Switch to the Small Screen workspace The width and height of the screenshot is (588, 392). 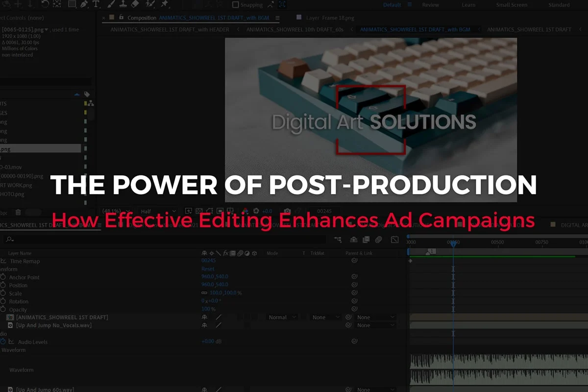(511, 5)
